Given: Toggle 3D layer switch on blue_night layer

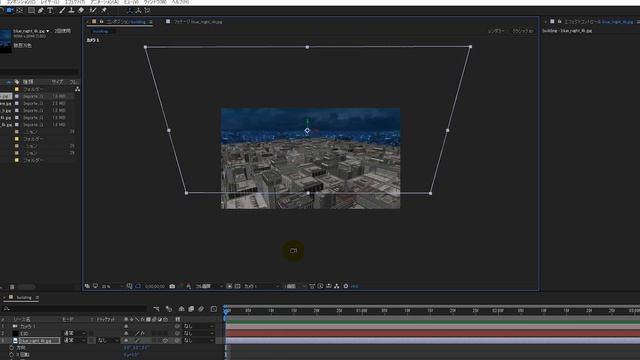Looking at the screenshot, I should coord(165,340).
